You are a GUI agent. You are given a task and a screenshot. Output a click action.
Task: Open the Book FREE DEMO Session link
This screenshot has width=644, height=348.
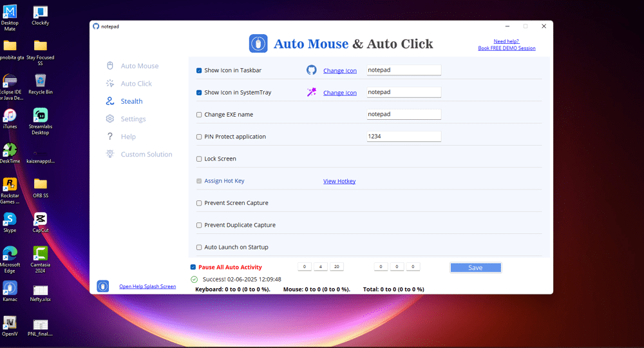506,48
